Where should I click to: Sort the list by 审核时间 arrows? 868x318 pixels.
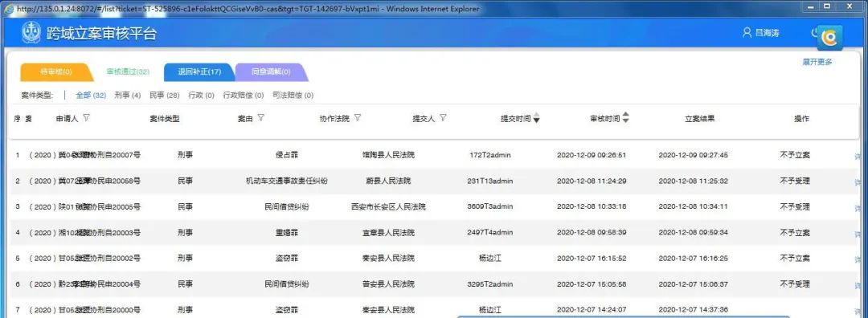coord(625,118)
